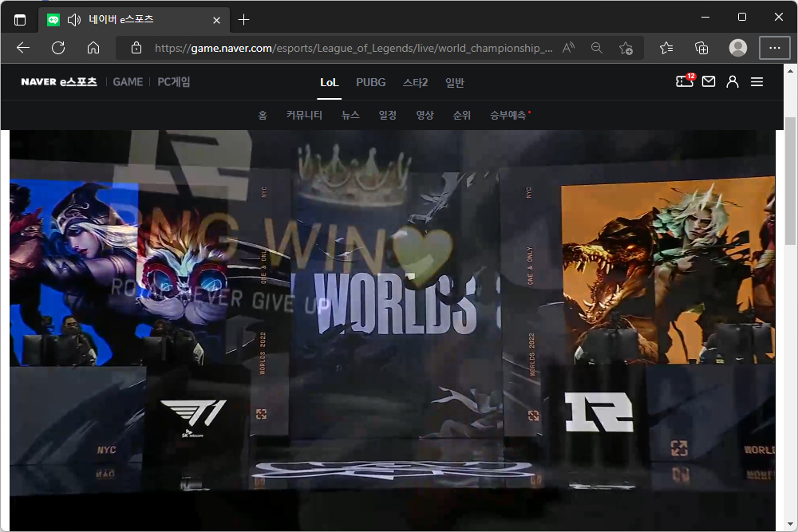Screen dimensions: 798x532
Task: Open the 일정 submenu
Action: 387,116
